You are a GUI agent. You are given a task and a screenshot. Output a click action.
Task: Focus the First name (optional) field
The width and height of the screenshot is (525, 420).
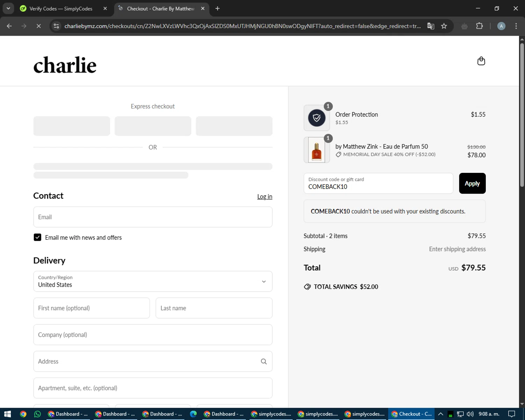click(92, 308)
